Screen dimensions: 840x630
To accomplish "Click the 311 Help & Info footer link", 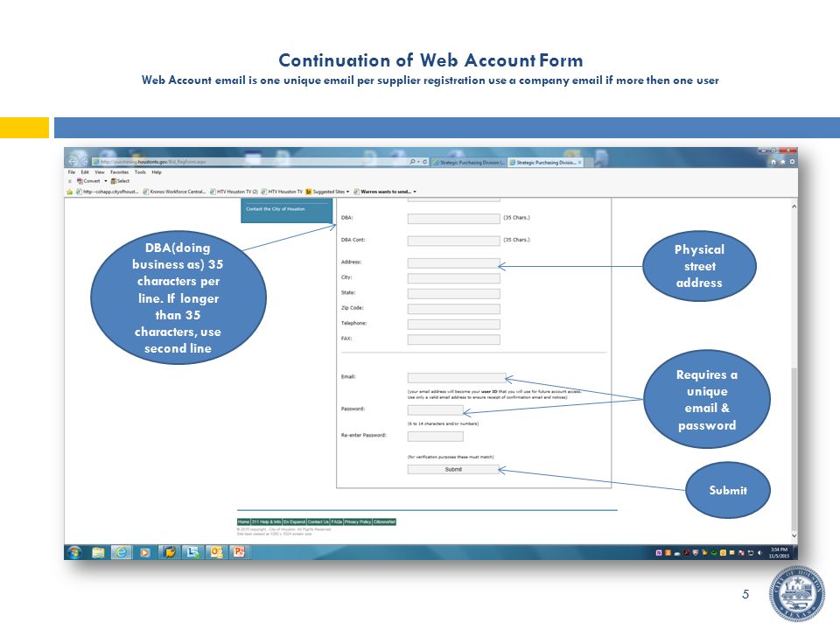I will pos(266,521).
